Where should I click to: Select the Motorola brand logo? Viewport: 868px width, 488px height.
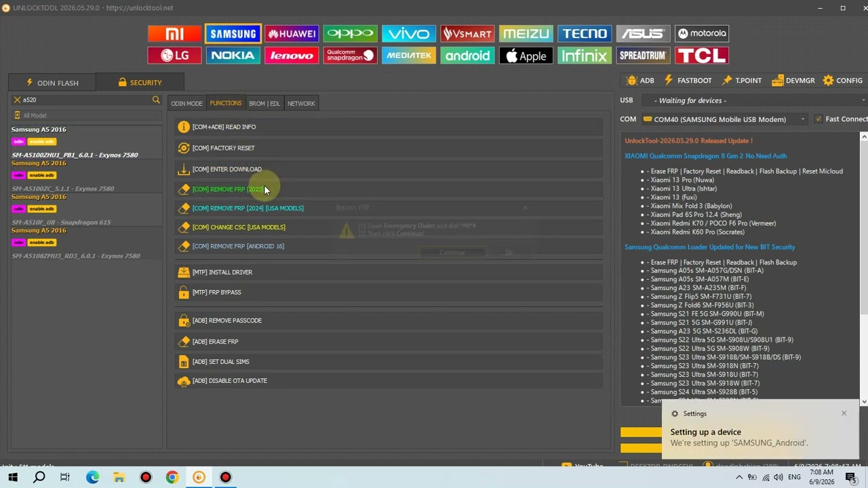[x=702, y=33]
